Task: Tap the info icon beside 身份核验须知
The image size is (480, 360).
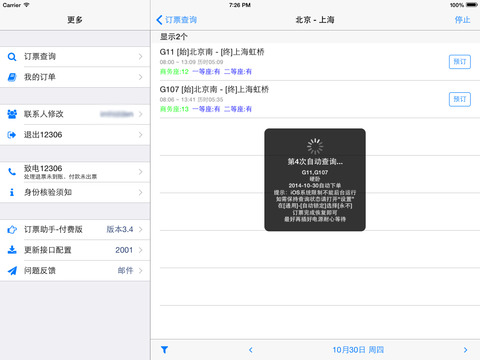Action: coord(12,192)
